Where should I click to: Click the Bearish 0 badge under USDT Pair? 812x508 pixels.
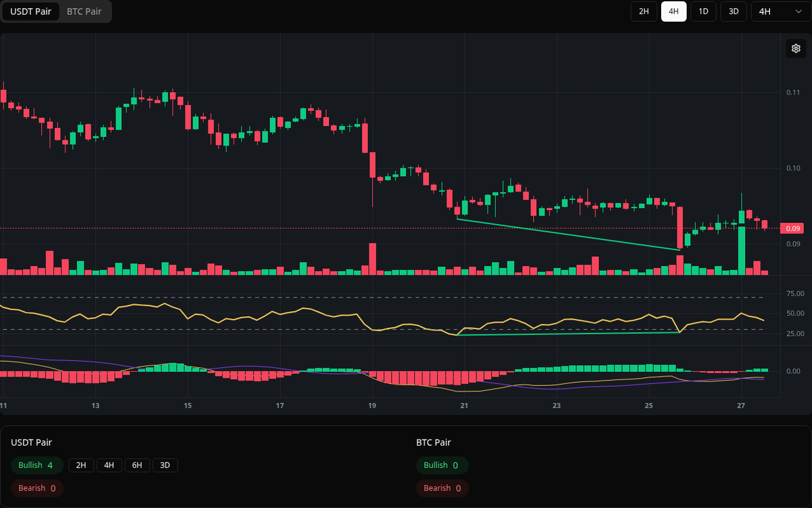[x=37, y=488]
